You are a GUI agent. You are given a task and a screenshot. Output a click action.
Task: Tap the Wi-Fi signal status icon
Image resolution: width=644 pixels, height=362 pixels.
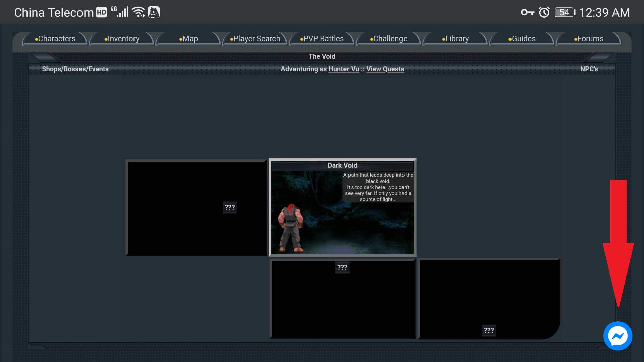[x=139, y=12]
